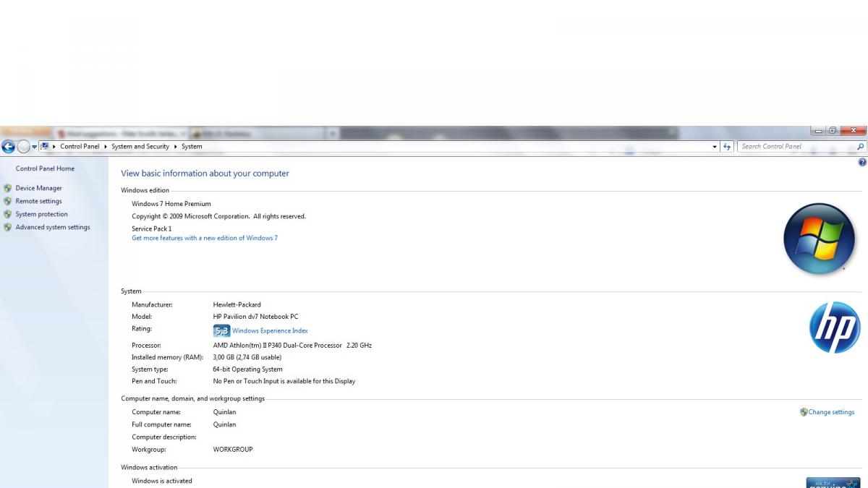The height and width of the screenshot is (488, 868).
Task: Click the HP manufacturer logo
Action: pyautogui.click(x=835, y=328)
